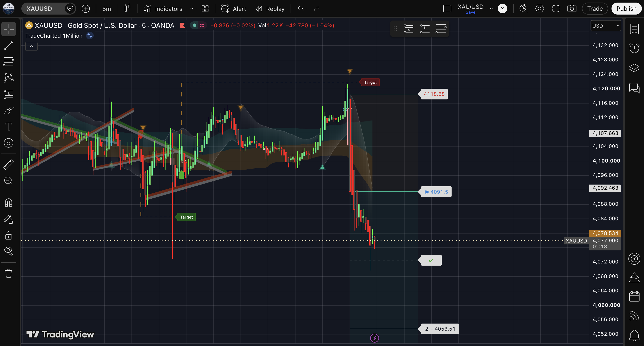This screenshot has height=346, width=644.
Task: Click the purple lightning event marker
Action: (x=374, y=338)
